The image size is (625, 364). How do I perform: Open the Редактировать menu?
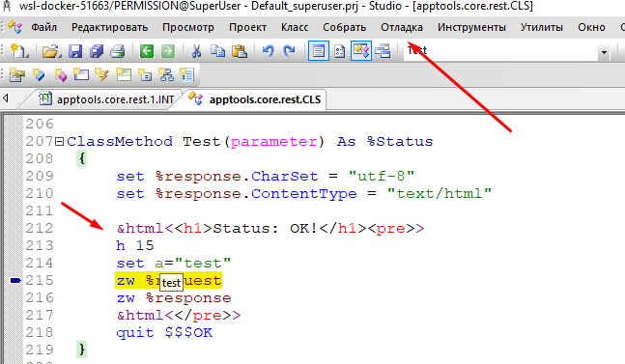[109, 27]
